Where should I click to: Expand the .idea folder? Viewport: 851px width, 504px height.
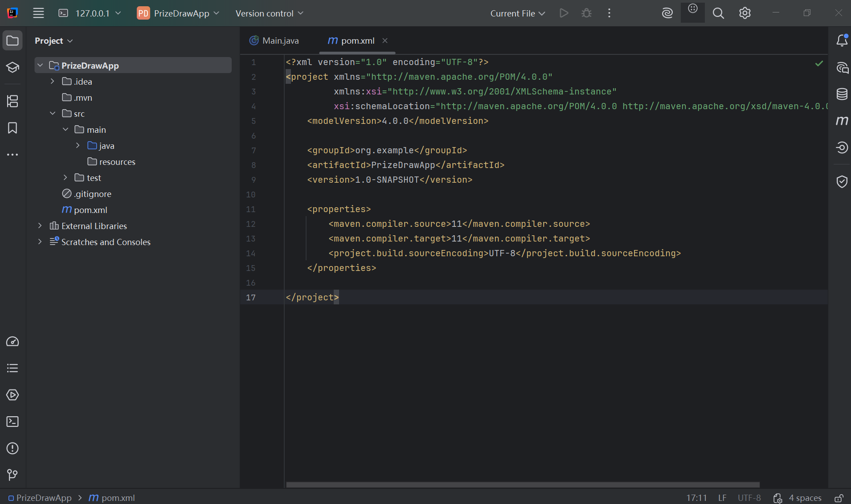(53, 81)
